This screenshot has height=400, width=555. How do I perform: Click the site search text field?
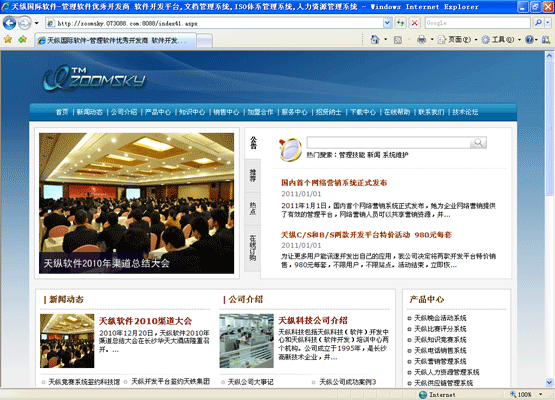[x=388, y=142]
